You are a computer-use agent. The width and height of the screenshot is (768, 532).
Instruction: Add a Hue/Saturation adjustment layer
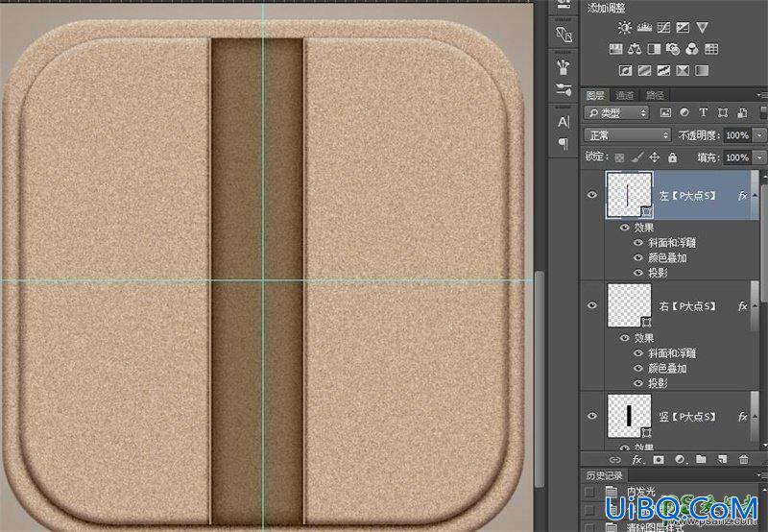(615, 49)
